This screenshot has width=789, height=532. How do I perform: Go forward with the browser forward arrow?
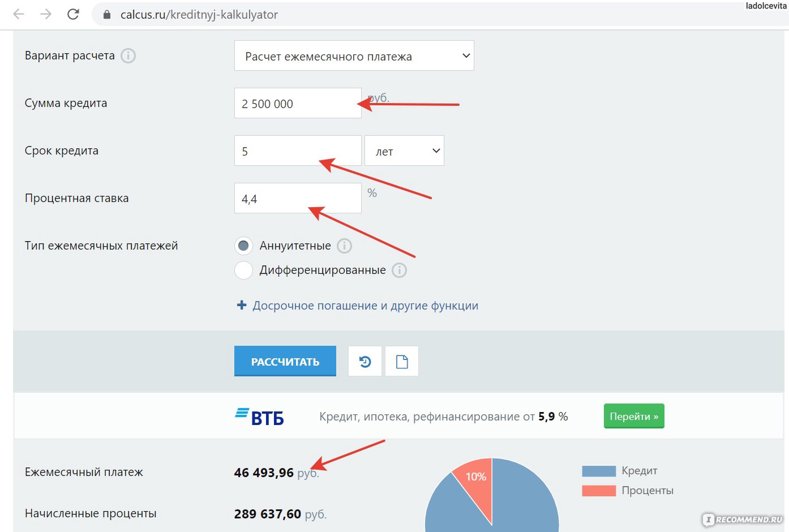click(46, 14)
